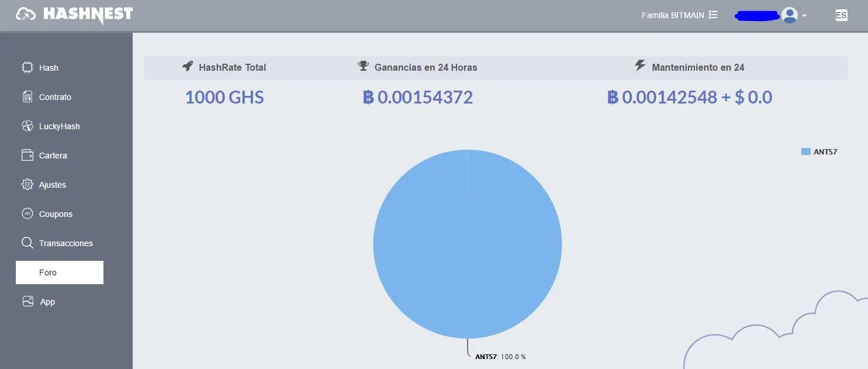Click the App image icon
Viewport: 868px width, 369px height.
pyautogui.click(x=27, y=302)
